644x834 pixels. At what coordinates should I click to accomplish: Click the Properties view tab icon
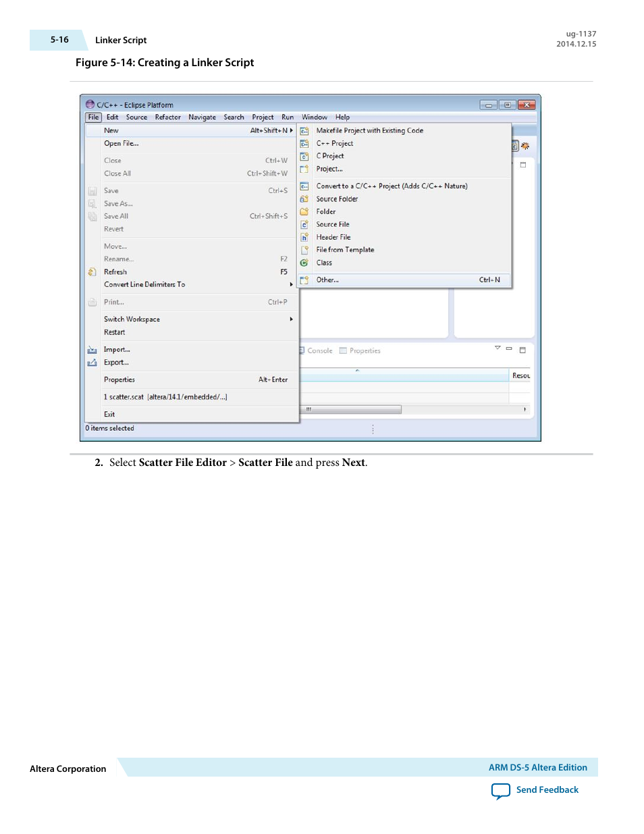(343, 350)
